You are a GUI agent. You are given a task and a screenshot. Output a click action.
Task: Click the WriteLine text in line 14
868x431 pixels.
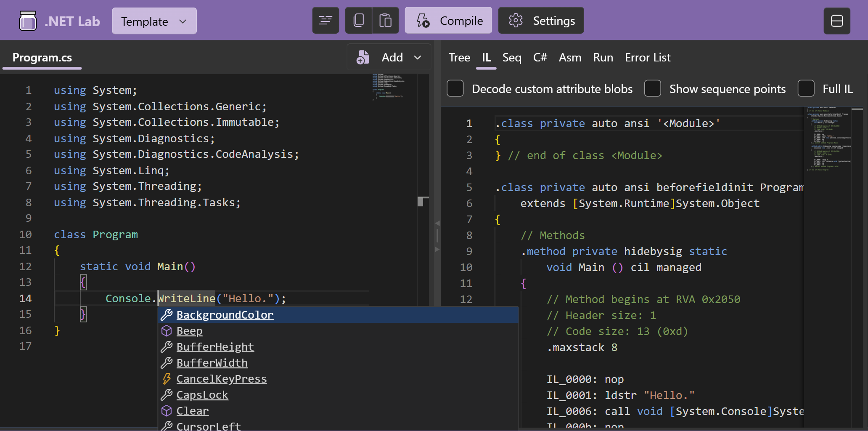pos(187,298)
